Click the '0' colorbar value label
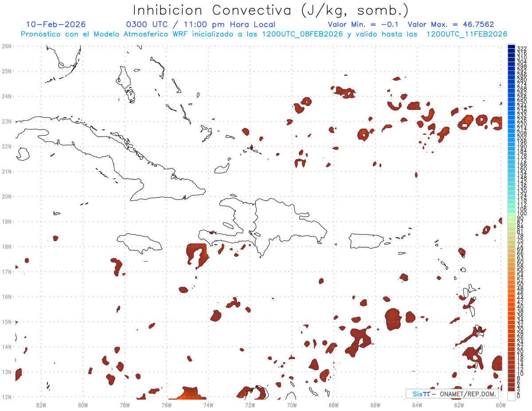 [x=519, y=396]
